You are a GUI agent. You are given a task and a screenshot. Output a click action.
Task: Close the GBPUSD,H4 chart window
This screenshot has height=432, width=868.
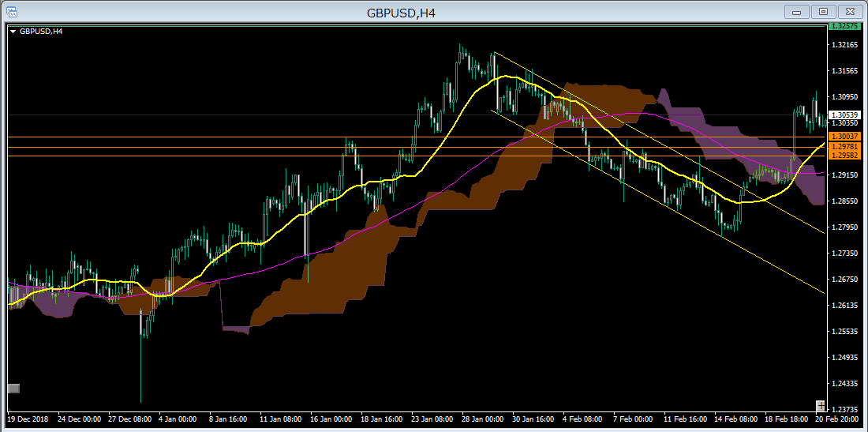850,12
